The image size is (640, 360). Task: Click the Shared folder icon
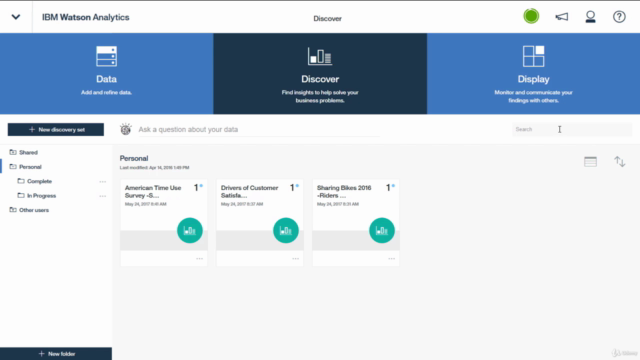click(x=13, y=152)
